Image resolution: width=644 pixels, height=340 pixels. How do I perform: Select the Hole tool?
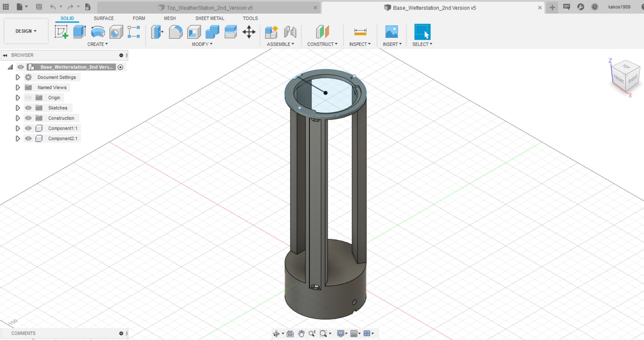(116, 32)
